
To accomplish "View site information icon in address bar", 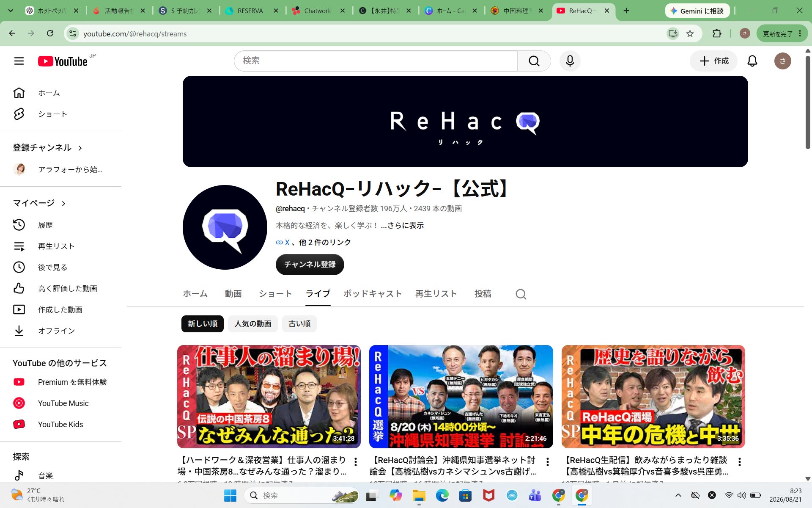I will 73,33.
